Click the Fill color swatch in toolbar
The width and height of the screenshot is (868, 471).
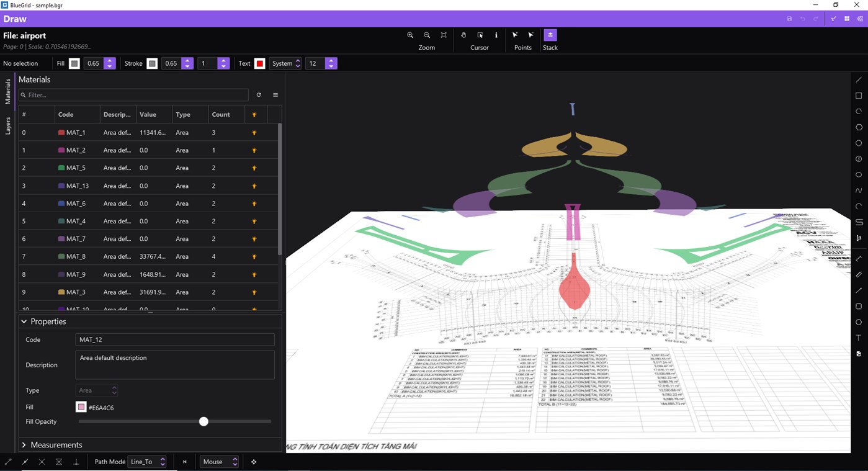74,63
